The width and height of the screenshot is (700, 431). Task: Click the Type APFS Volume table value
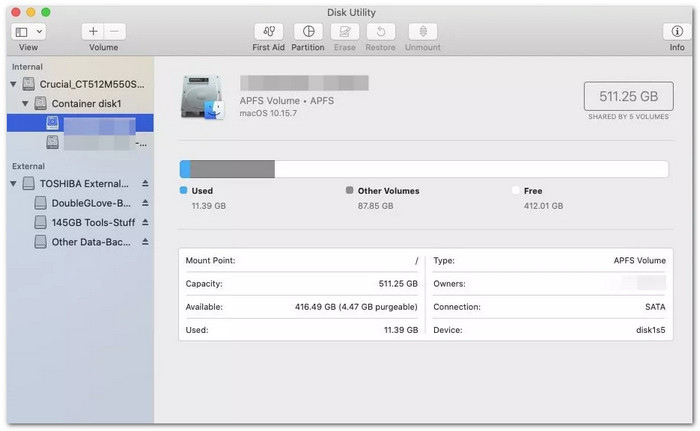pos(640,260)
